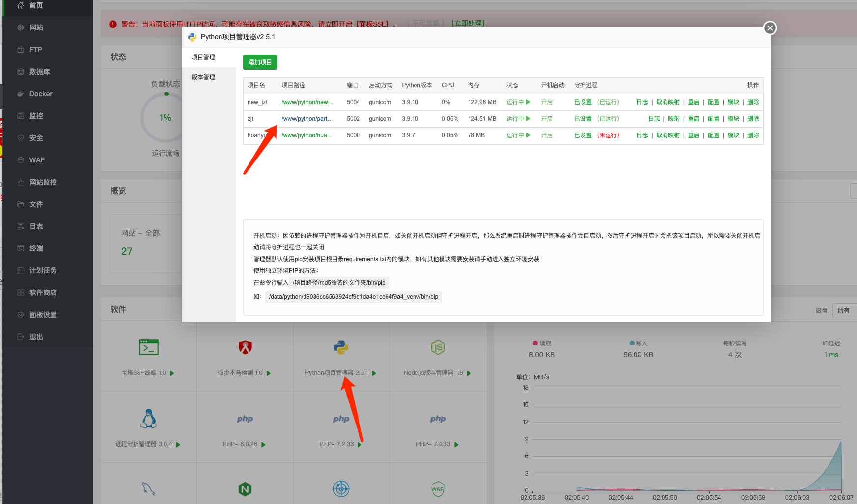Open the Node.js版本管理器 icon
Screen dimensions: 857x504
[438, 347]
